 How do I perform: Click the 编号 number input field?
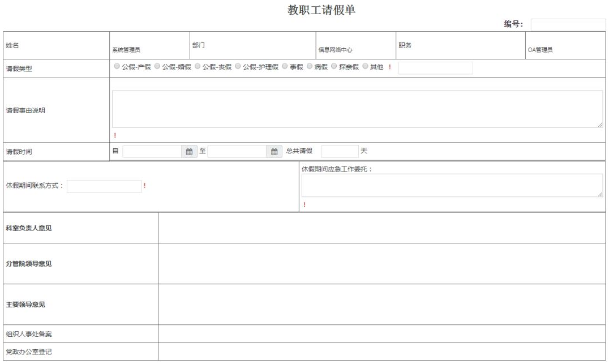(x=568, y=24)
